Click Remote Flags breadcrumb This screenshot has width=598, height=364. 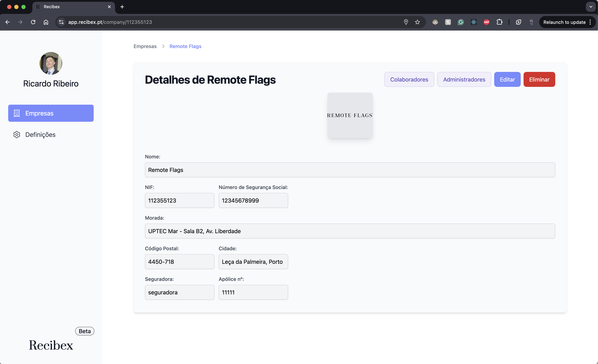[185, 46]
